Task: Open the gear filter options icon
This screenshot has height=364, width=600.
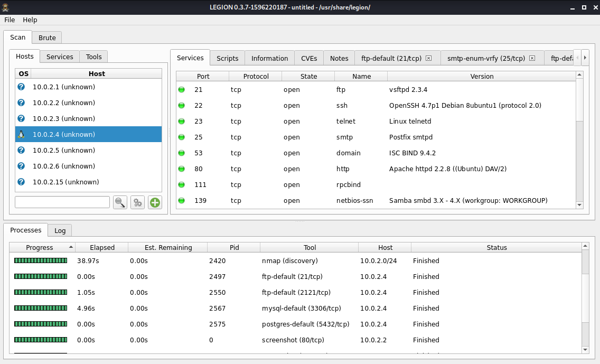Action: point(137,202)
